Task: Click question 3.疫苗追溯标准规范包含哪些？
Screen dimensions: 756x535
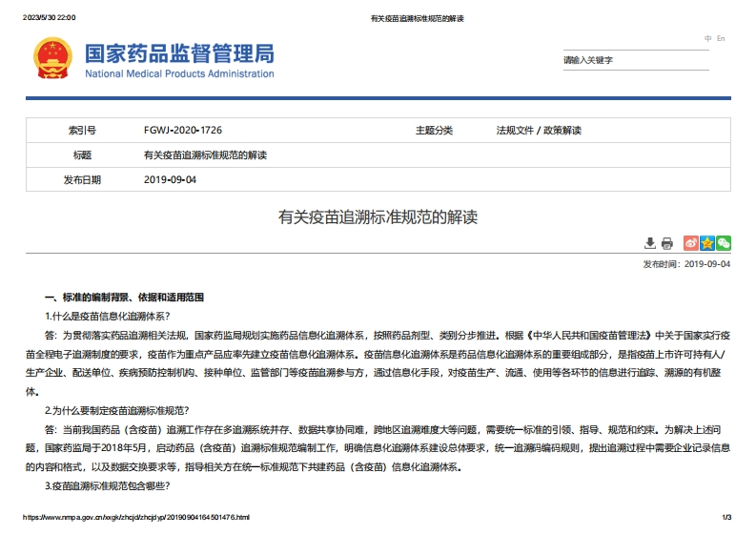Action: click(108, 486)
